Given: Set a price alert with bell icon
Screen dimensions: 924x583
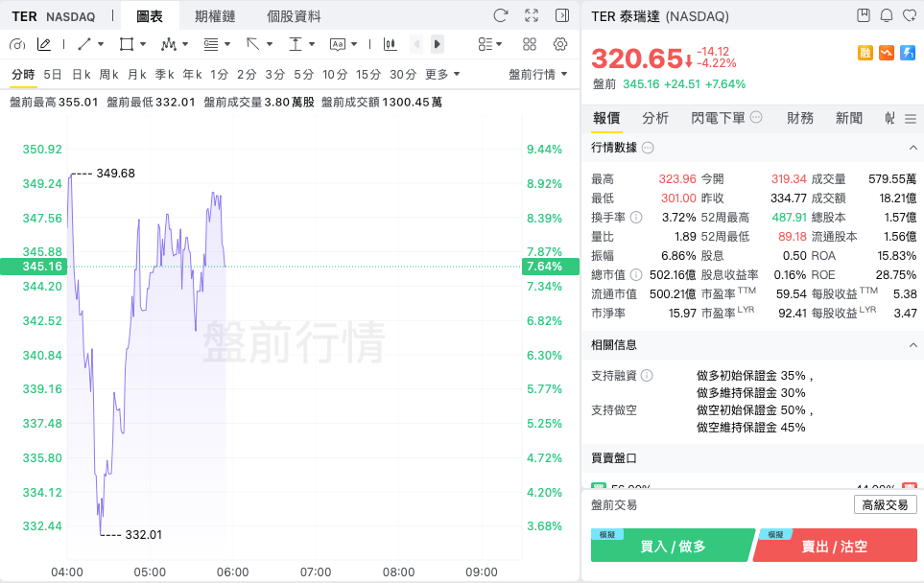Looking at the screenshot, I should (887, 15).
